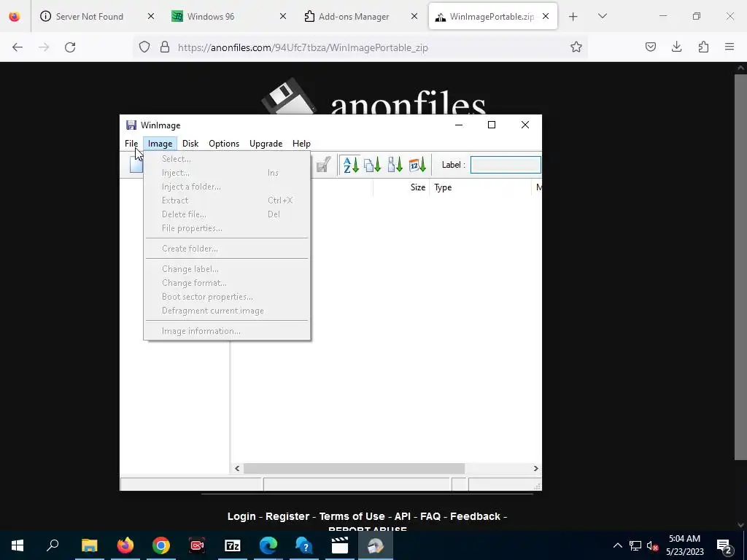Open the Options menu in WinImage

click(x=224, y=144)
